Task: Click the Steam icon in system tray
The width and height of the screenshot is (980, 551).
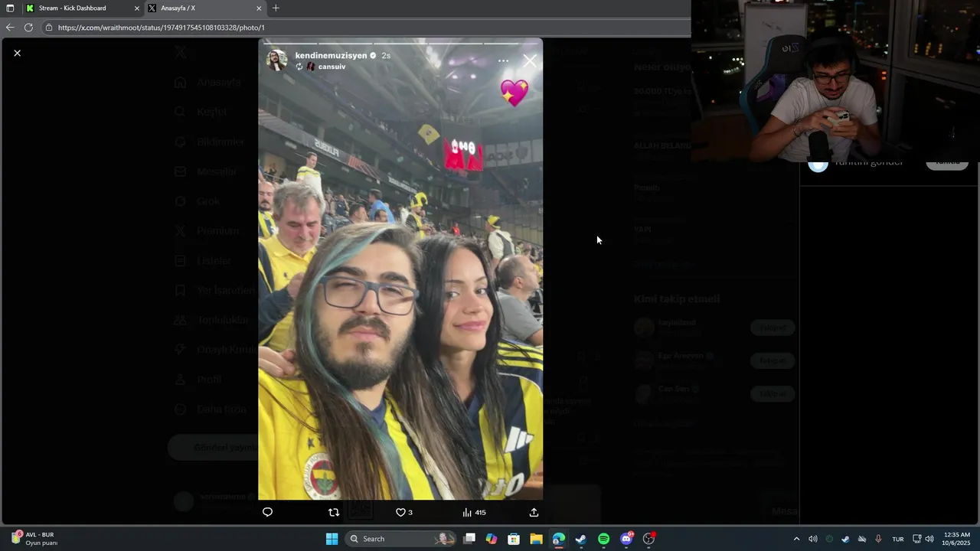Action: tap(845, 539)
